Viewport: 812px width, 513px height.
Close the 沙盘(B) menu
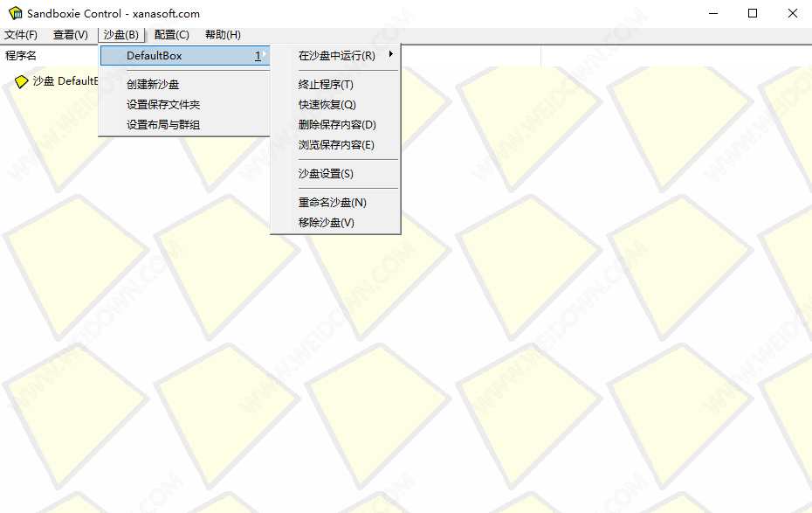click(x=120, y=35)
